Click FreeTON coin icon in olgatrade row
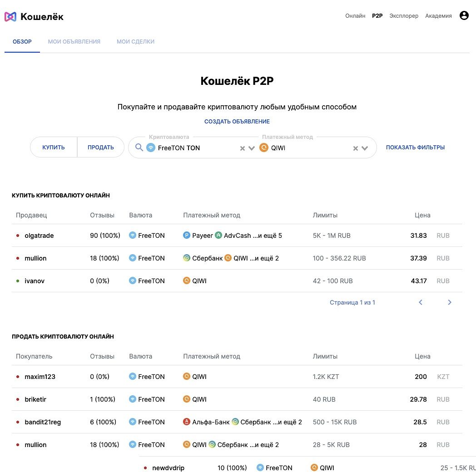 tap(133, 235)
